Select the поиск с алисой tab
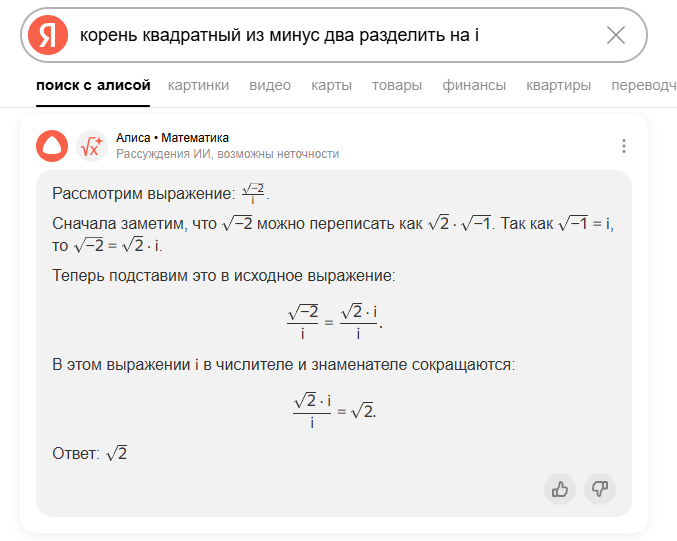Viewport: 677px width, 541px height. [93, 86]
